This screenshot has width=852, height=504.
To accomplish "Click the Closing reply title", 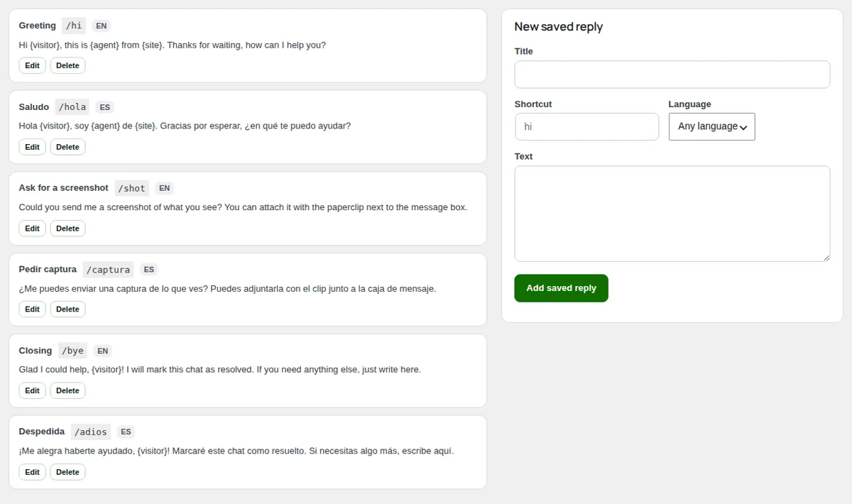I will (35, 351).
